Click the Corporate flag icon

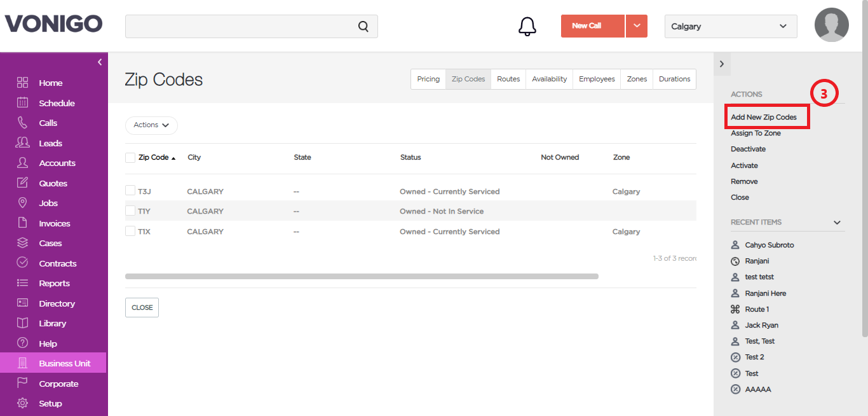[23, 383]
